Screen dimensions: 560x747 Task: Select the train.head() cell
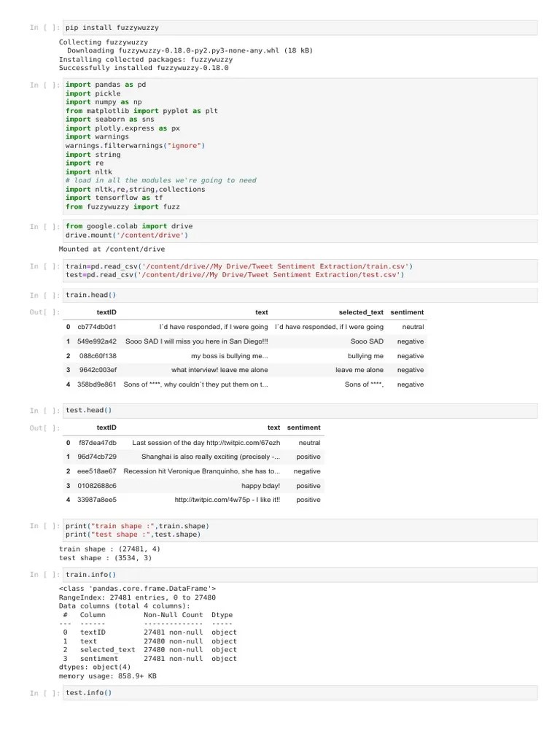click(300, 295)
